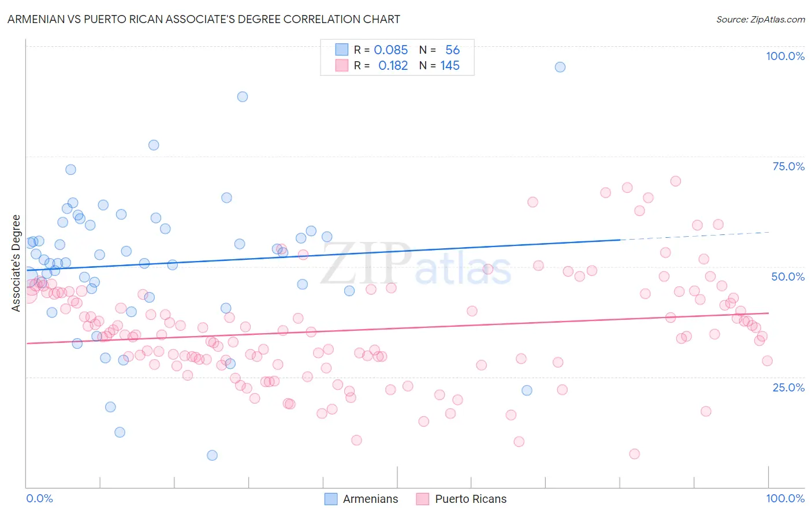
Task: Click the lowest blue Armenian data point
Action: pyautogui.click(x=212, y=455)
